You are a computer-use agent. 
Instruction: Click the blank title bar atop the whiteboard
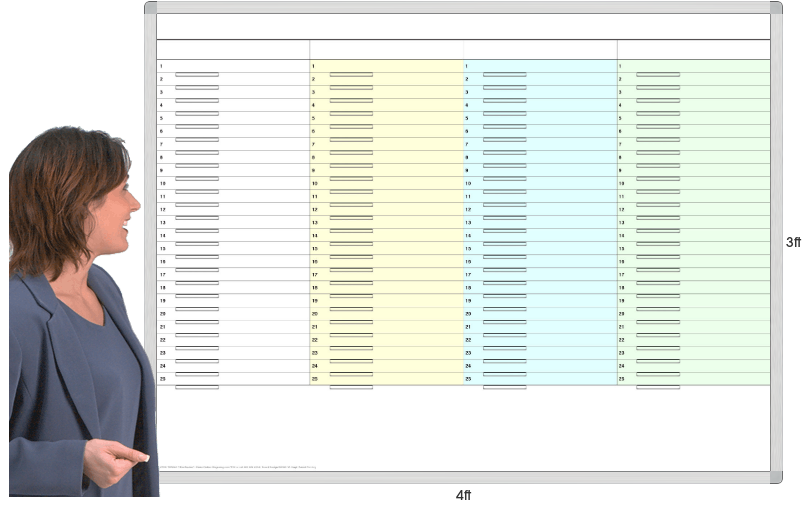[x=463, y=26]
